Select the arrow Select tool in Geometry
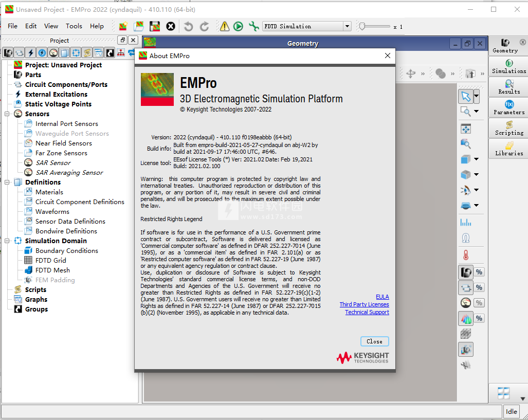Viewport: 528px width, 420px height. (466, 97)
